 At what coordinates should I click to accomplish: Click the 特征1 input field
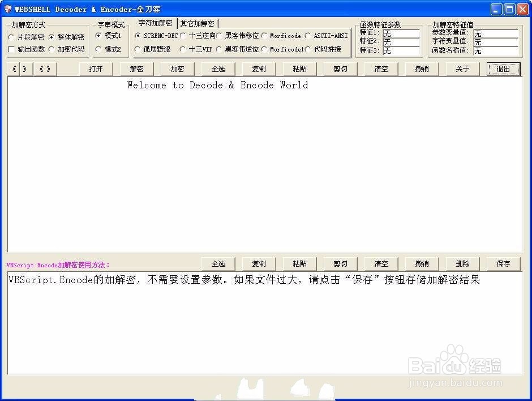[x=401, y=33]
